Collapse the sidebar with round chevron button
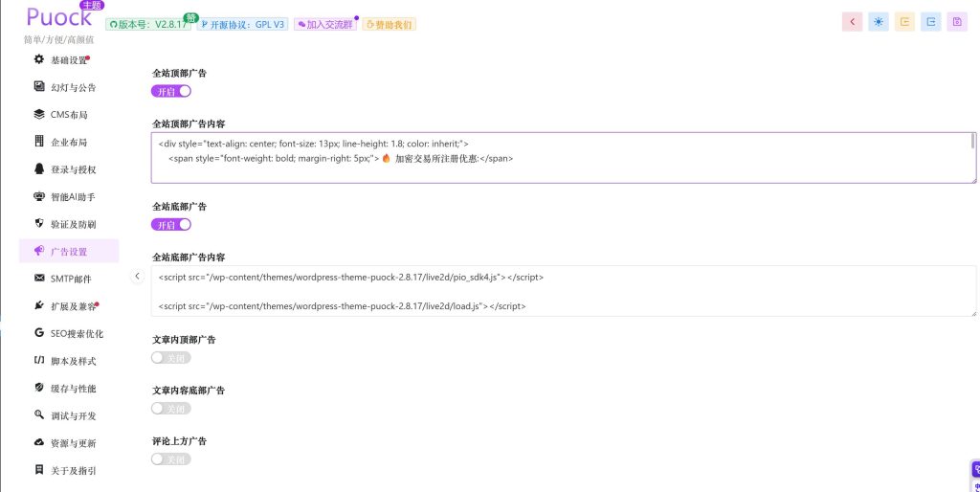 [x=138, y=277]
